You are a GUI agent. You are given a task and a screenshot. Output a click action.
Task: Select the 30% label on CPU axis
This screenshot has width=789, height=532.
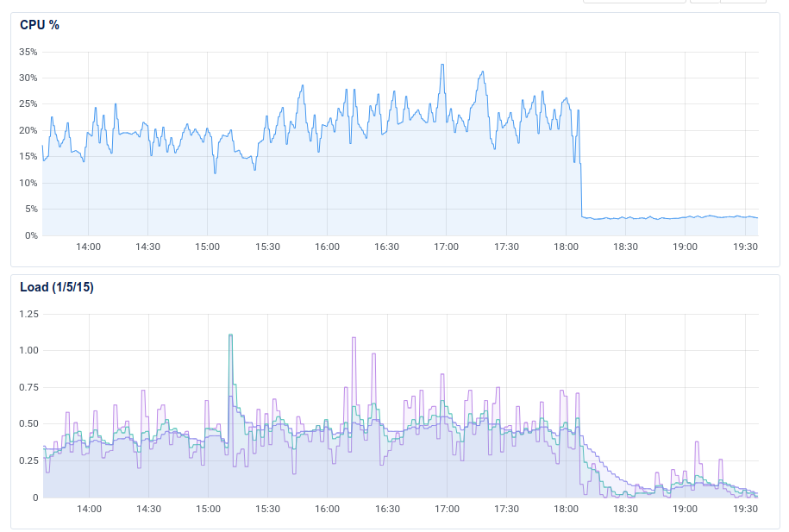pos(28,78)
